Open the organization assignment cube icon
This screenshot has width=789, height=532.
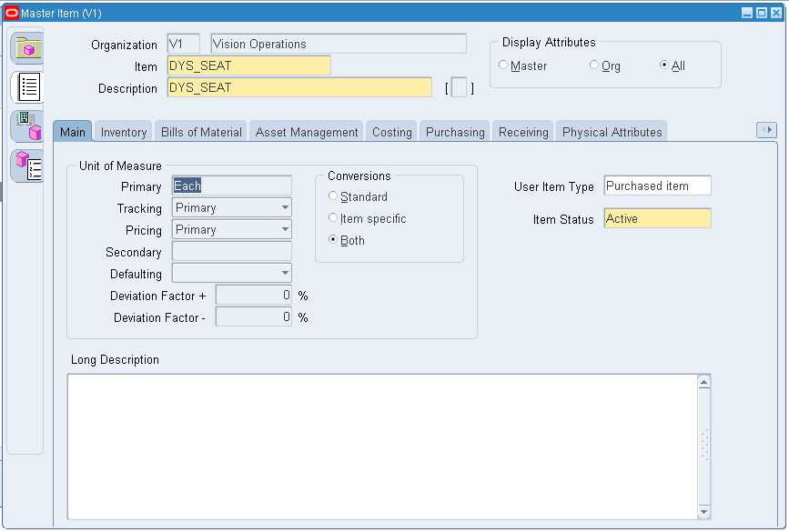[x=27, y=126]
